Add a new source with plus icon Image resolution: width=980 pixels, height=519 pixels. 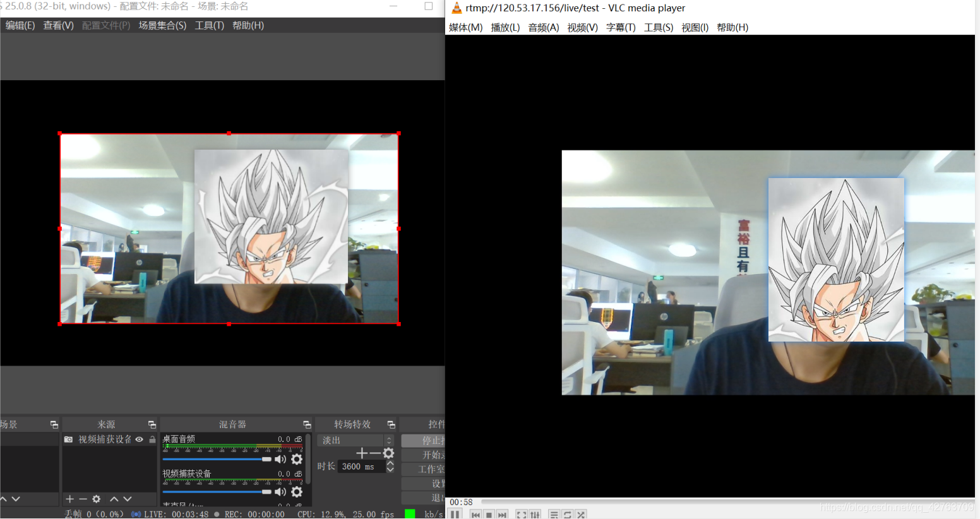[x=69, y=499]
